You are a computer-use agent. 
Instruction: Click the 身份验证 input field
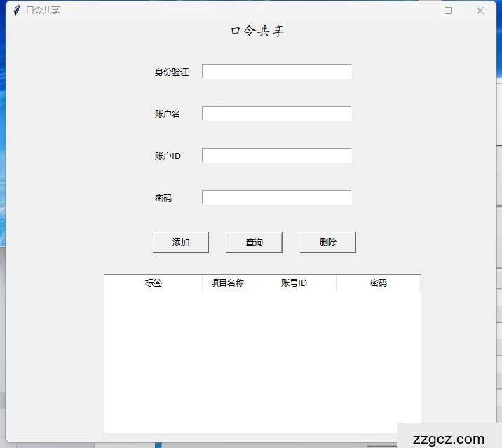point(277,71)
